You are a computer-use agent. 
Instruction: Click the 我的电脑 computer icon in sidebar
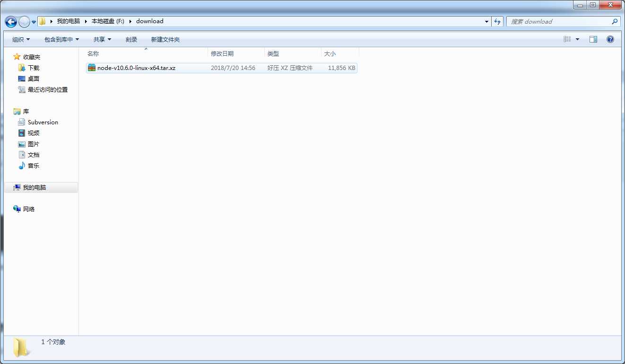pyautogui.click(x=17, y=187)
